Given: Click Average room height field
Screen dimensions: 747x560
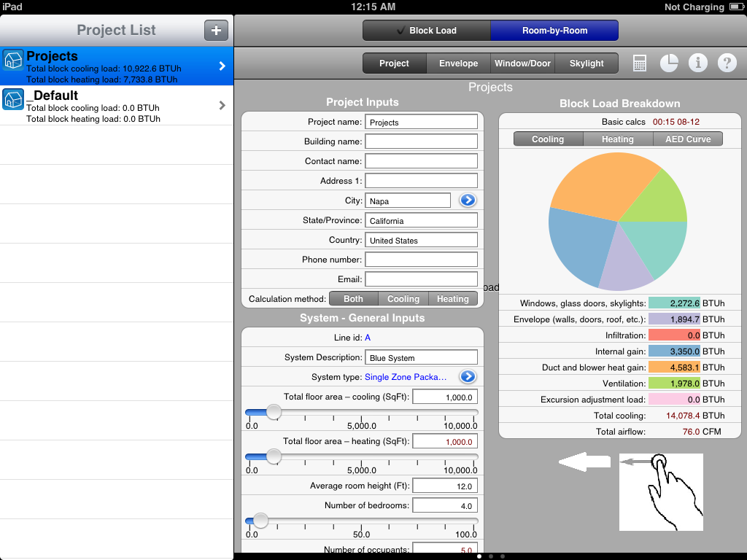Looking at the screenshot, I should pos(445,486).
